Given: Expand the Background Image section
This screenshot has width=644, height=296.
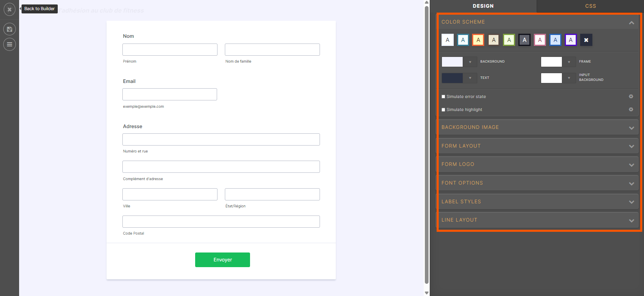Looking at the screenshot, I should [x=537, y=127].
